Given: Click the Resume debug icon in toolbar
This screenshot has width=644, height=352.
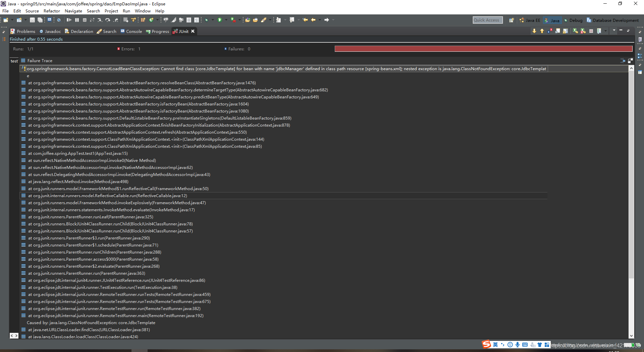Looking at the screenshot, I should tap(69, 20).
